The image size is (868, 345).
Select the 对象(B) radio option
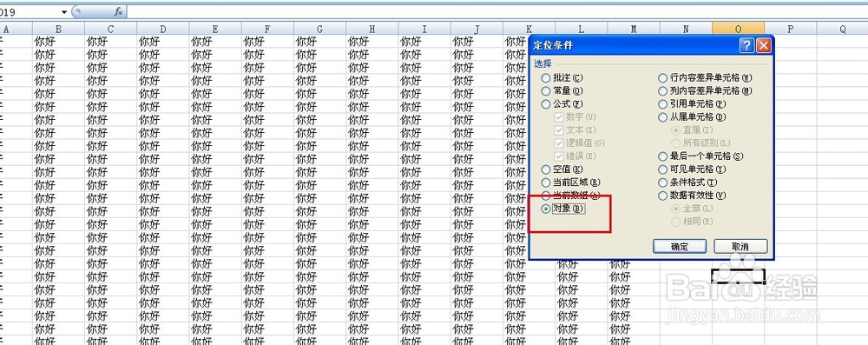click(x=563, y=209)
